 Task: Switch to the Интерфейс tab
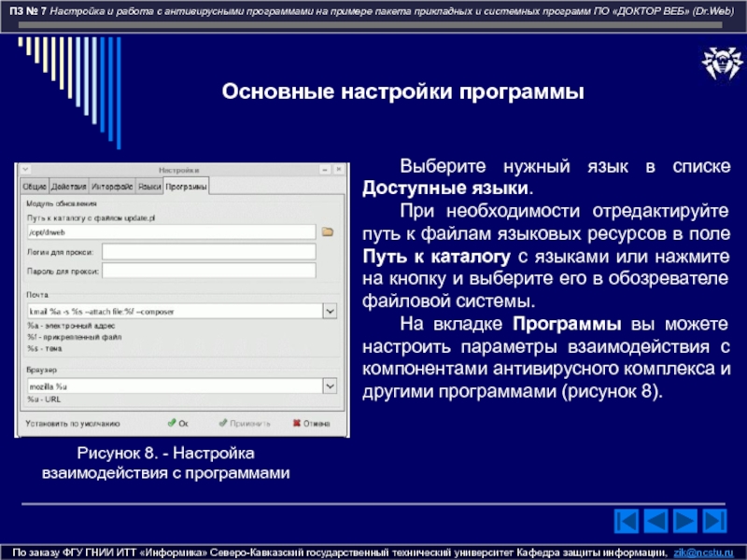[112, 186]
